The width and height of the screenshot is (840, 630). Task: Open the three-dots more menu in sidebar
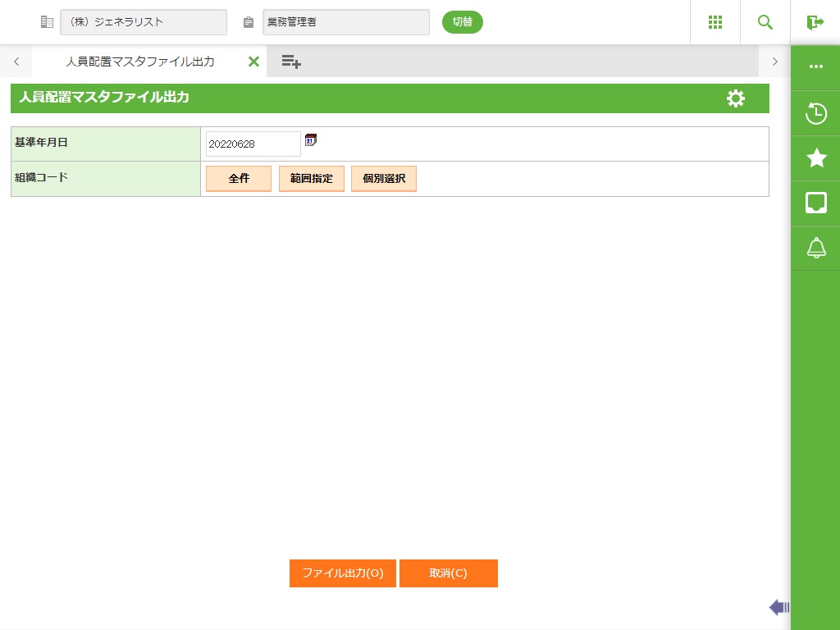coord(816,66)
